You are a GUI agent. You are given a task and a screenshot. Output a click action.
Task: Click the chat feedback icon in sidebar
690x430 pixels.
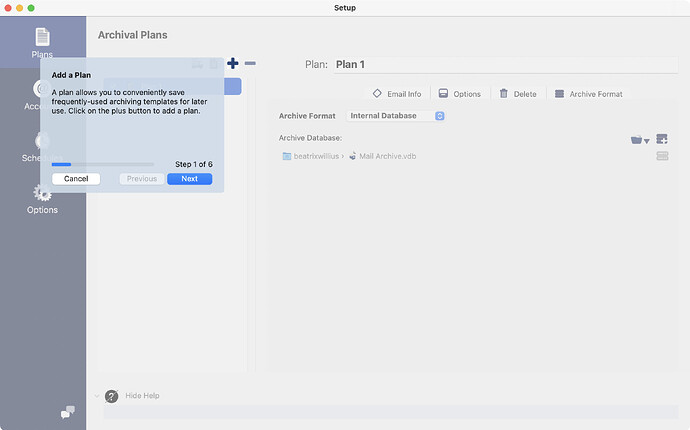(x=67, y=412)
